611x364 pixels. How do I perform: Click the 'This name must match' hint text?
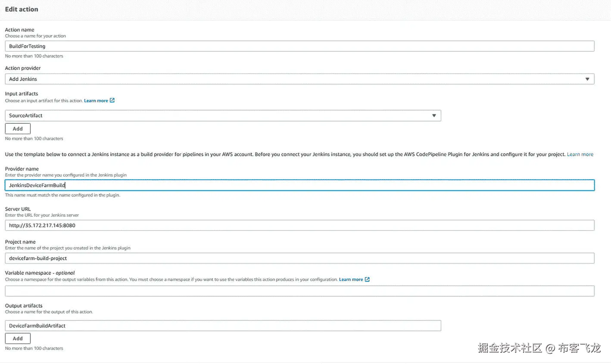pyautogui.click(x=62, y=195)
